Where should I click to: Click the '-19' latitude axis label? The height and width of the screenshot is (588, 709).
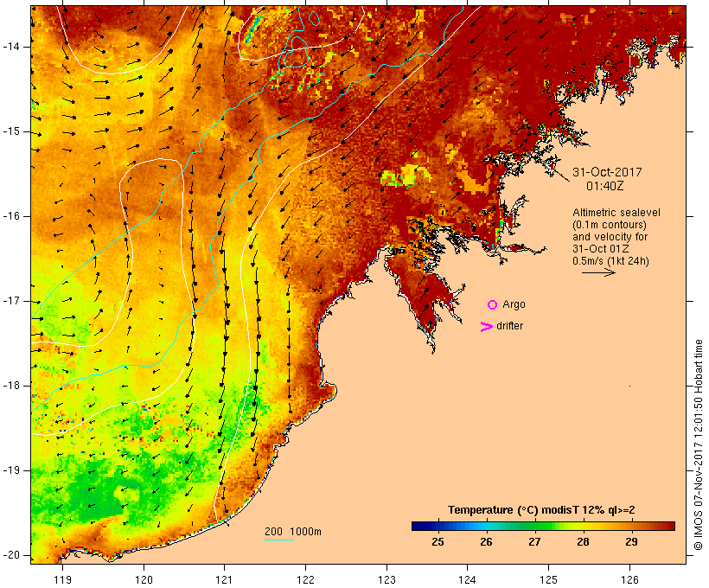(10, 470)
